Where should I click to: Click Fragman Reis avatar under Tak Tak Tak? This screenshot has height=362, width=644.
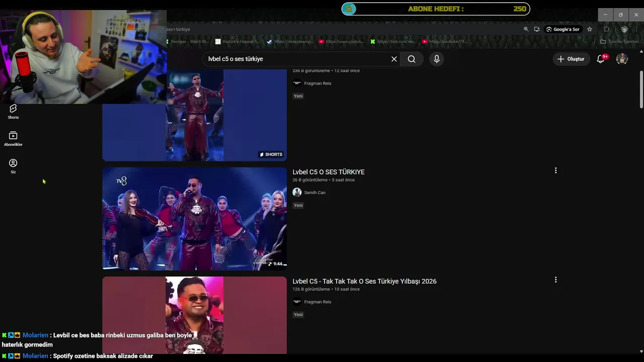click(x=297, y=302)
